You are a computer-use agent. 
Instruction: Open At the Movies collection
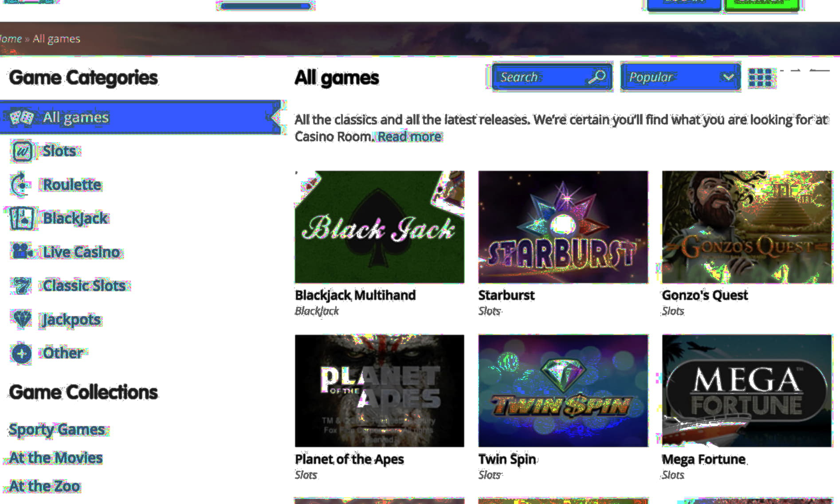point(56,458)
